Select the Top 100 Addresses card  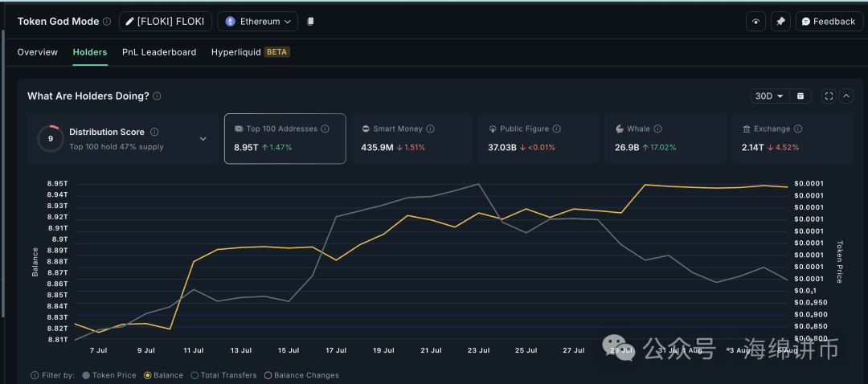(285, 138)
